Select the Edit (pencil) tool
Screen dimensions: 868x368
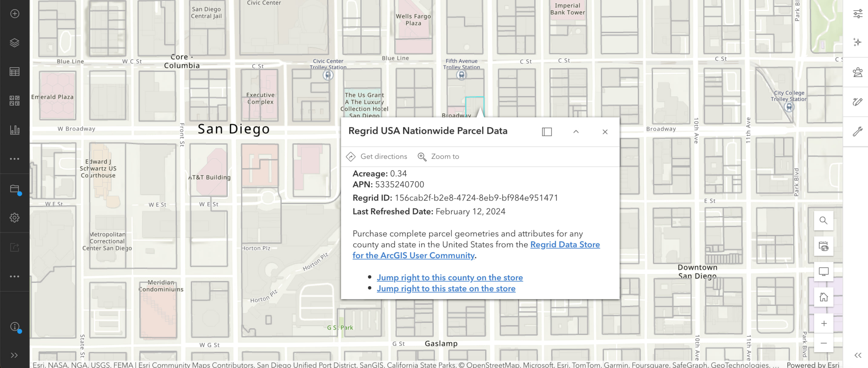coord(859,101)
